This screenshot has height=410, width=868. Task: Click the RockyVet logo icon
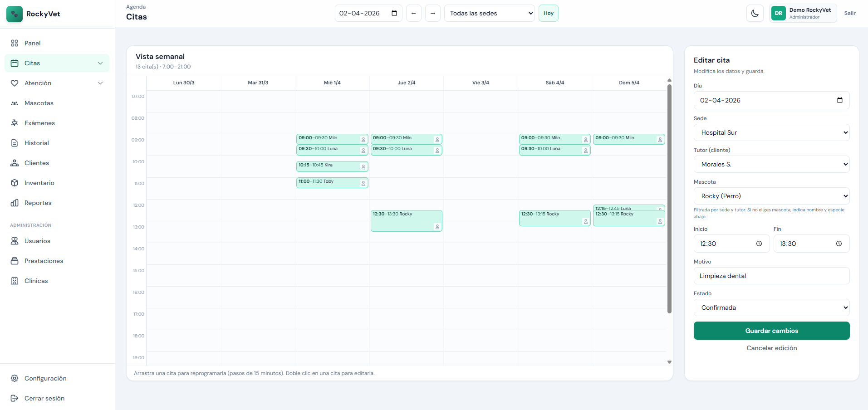point(15,14)
